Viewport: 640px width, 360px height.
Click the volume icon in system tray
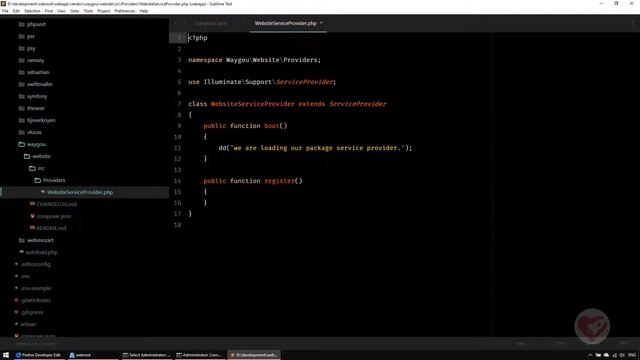(622, 355)
